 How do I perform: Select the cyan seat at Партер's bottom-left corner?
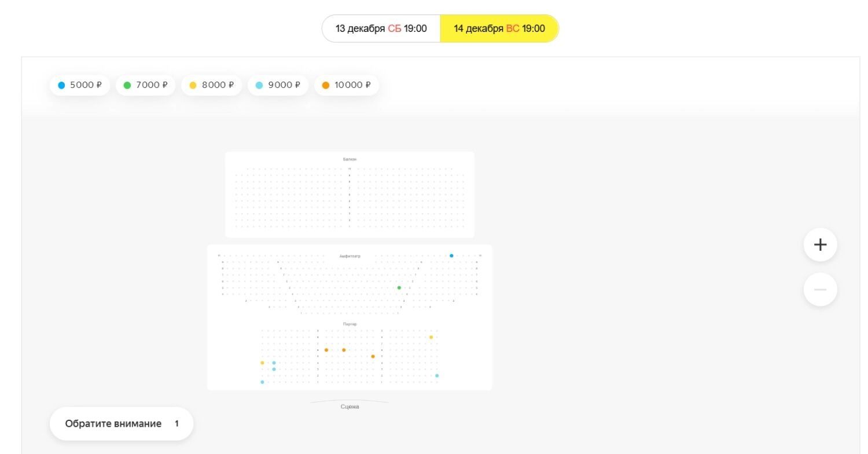(262, 382)
